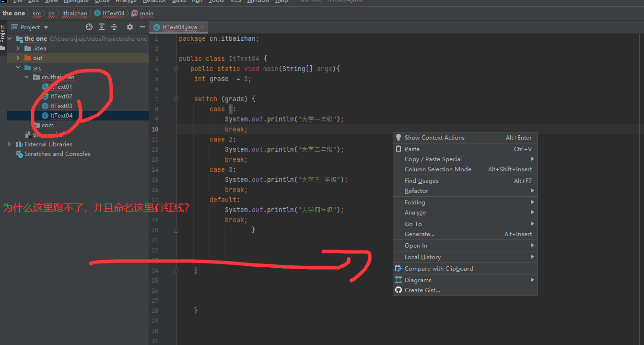The image size is (644, 345).
Task: Open the Diagrams submenu
Action: click(x=465, y=280)
